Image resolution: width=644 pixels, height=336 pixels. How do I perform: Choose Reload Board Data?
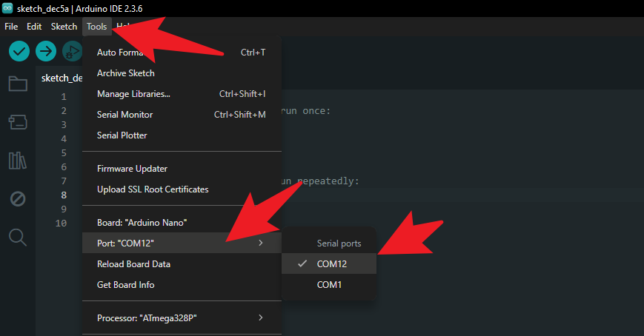click(182, 264)
